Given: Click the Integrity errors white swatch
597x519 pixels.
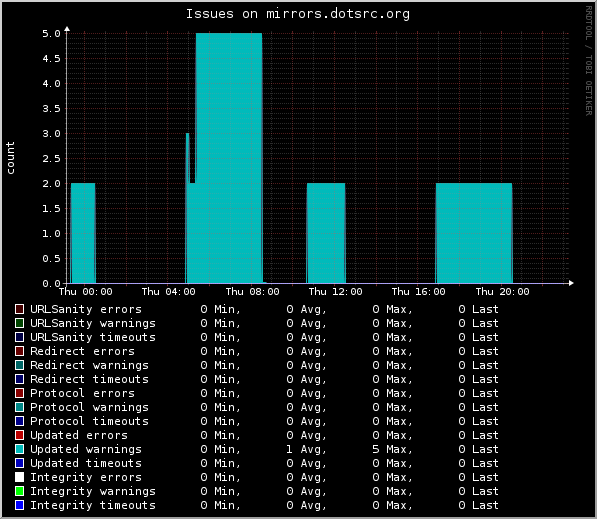Looking at the screenshot, I should 19,477.
